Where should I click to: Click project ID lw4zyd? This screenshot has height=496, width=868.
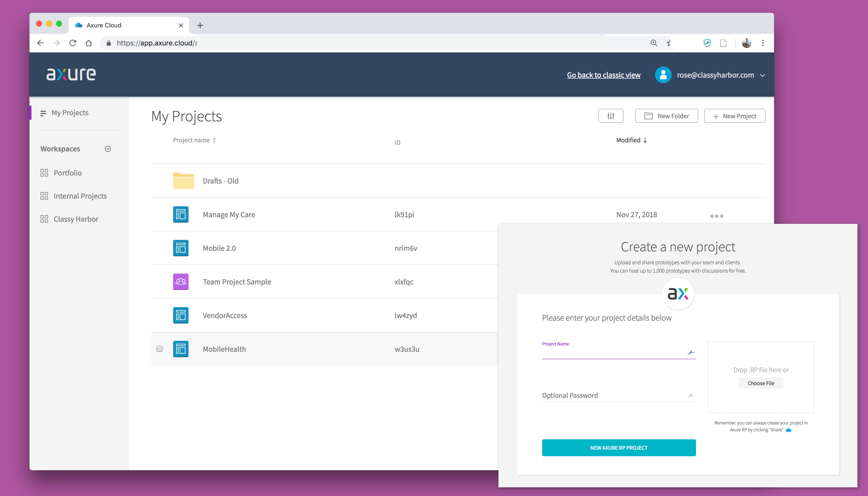[x=405, y=316]
